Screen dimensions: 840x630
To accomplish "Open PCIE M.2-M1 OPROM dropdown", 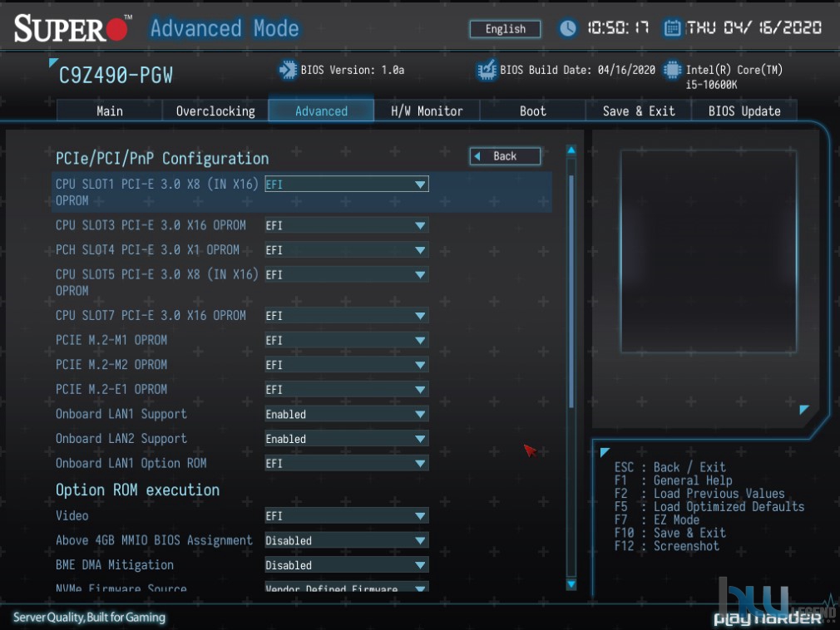I will 347,341.
